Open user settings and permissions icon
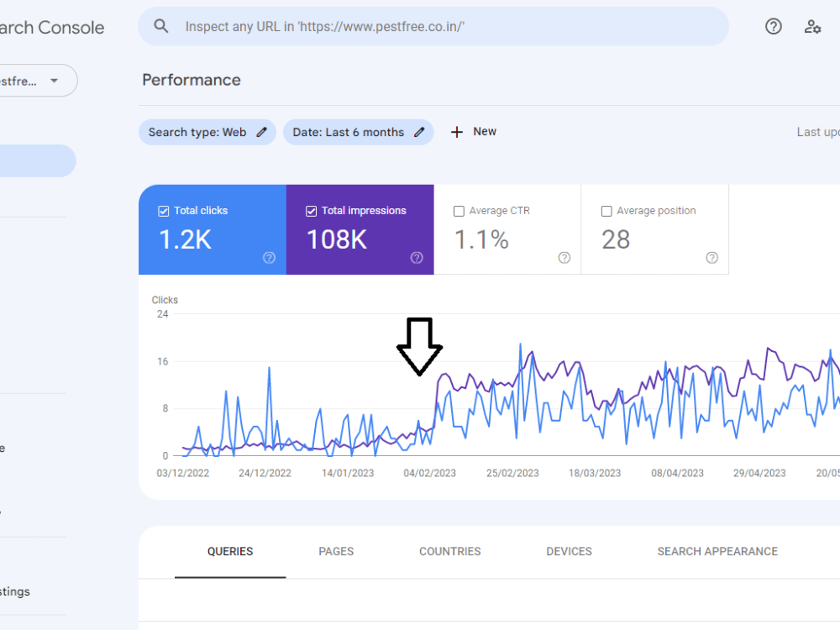The height and width of the screenshot is (630, 840). [812, 26]
